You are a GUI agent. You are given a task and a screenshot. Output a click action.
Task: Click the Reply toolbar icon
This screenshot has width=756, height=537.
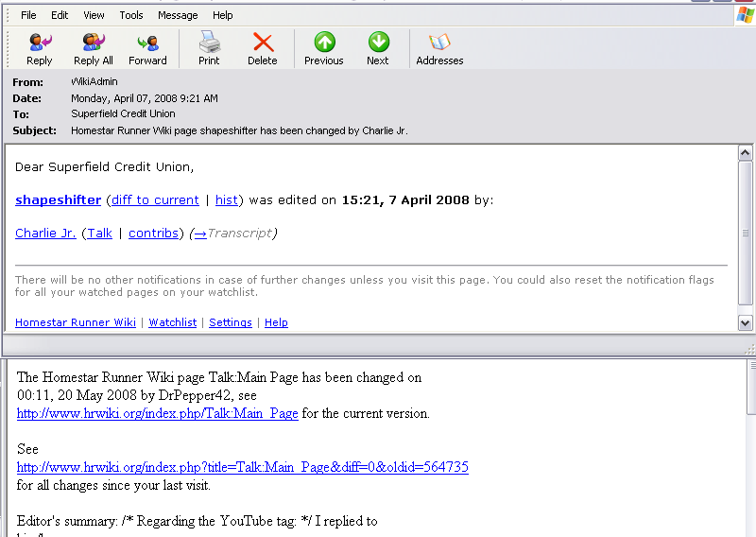(40, 49)
